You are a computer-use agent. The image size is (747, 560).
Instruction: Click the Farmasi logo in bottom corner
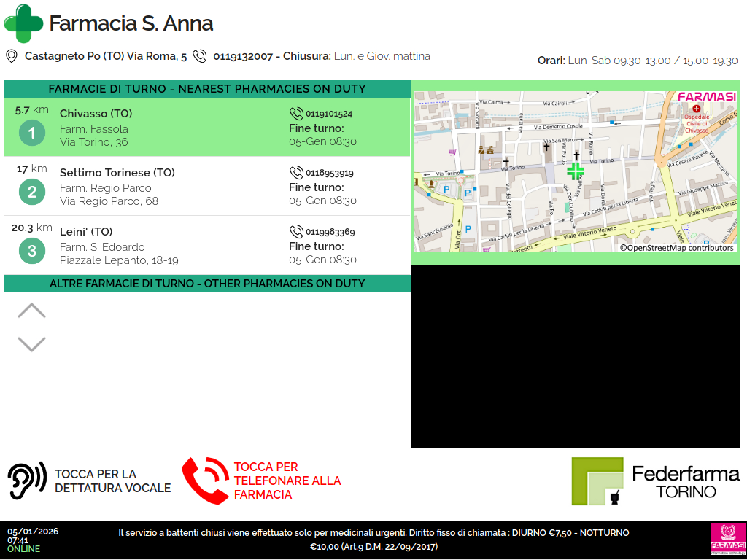pyautogui.click(x=727, y=540)
